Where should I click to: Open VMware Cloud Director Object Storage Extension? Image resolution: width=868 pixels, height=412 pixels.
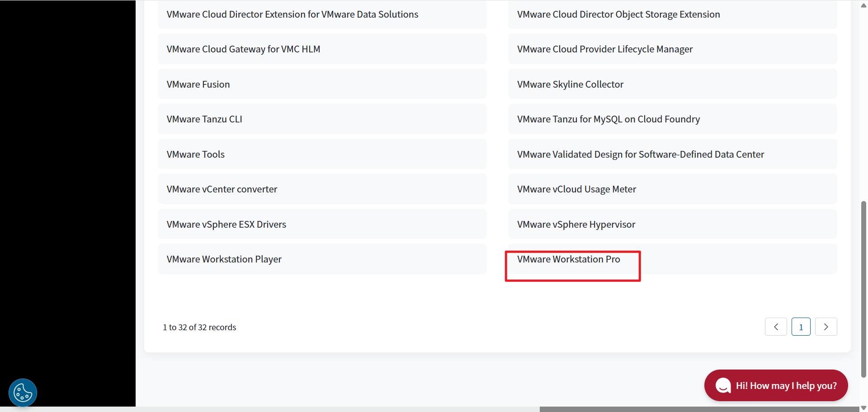672,14
